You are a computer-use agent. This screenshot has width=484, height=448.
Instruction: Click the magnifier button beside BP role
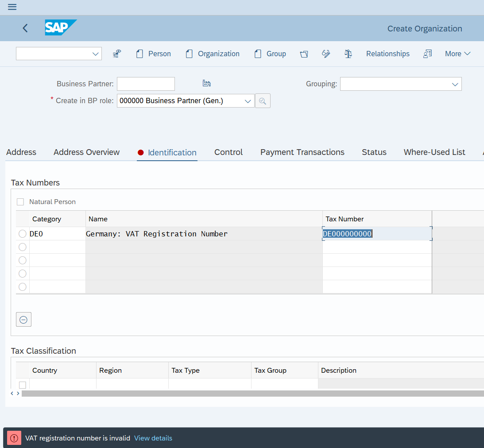pos(263,101)
